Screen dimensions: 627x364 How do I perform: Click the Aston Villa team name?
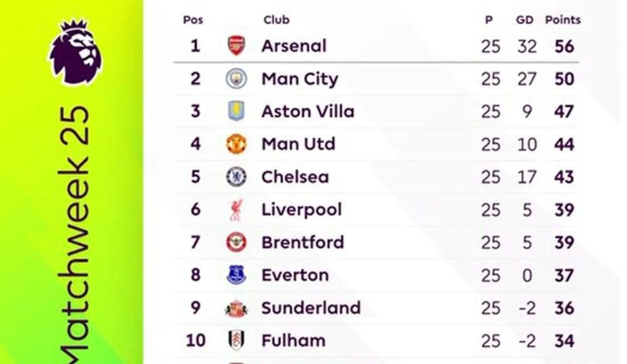[x=307, y=112]
